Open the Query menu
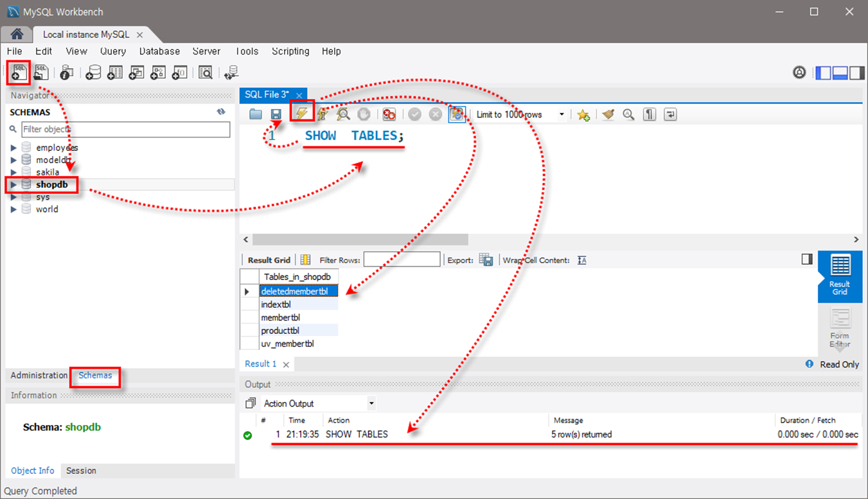The height and width of the screenshot is (499, 868). point(113,51)
